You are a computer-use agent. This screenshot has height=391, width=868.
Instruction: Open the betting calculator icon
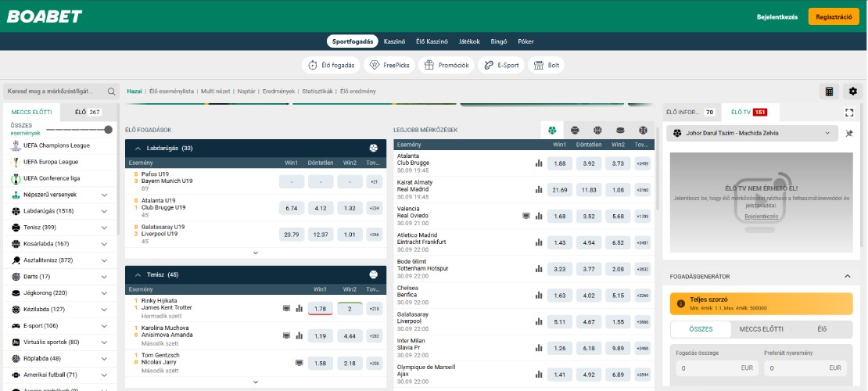point(829,91)
